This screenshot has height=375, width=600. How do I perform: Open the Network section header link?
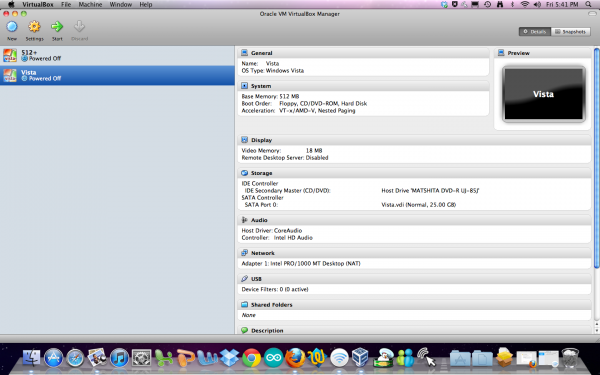[263, 253]
